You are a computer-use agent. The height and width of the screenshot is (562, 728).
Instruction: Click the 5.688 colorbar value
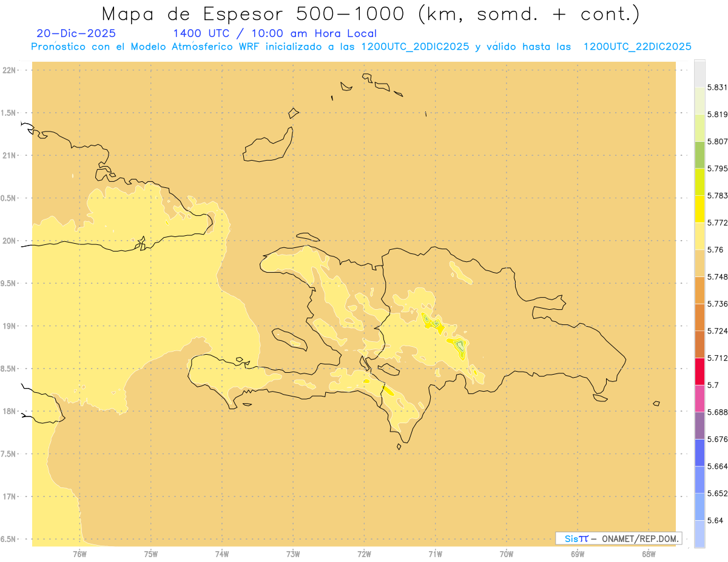[x=717, y=412]
